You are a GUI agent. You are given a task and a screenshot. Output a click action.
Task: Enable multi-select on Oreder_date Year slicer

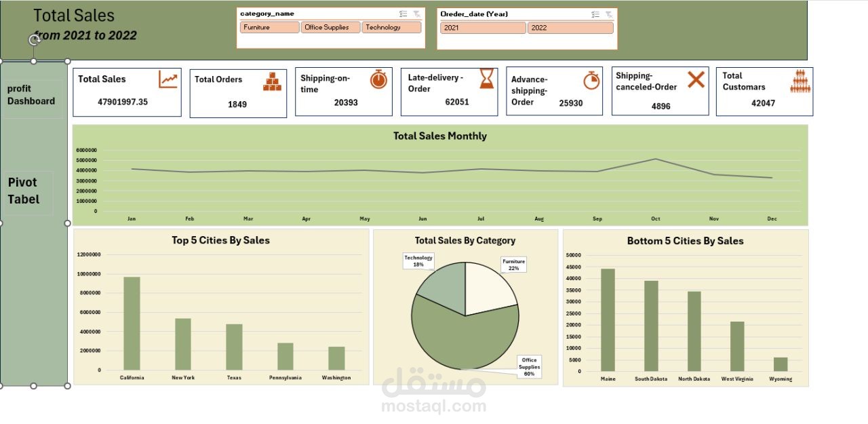tap(595, 14)
